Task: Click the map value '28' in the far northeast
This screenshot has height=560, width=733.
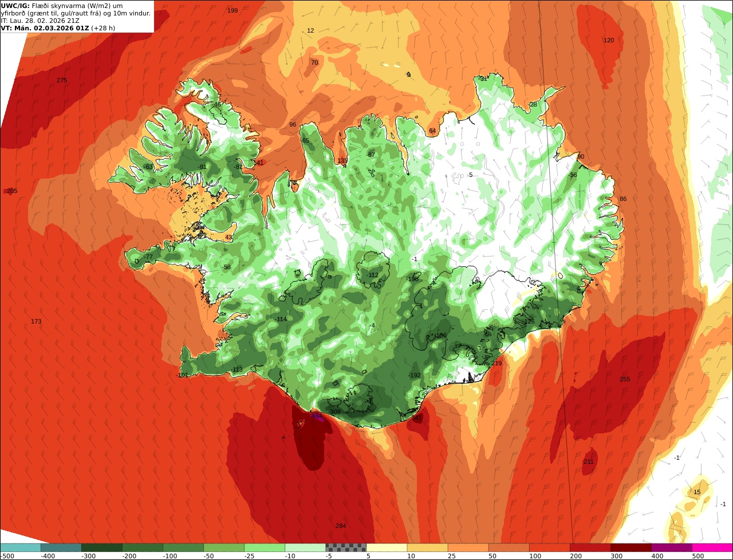Action: pos(533,104)
